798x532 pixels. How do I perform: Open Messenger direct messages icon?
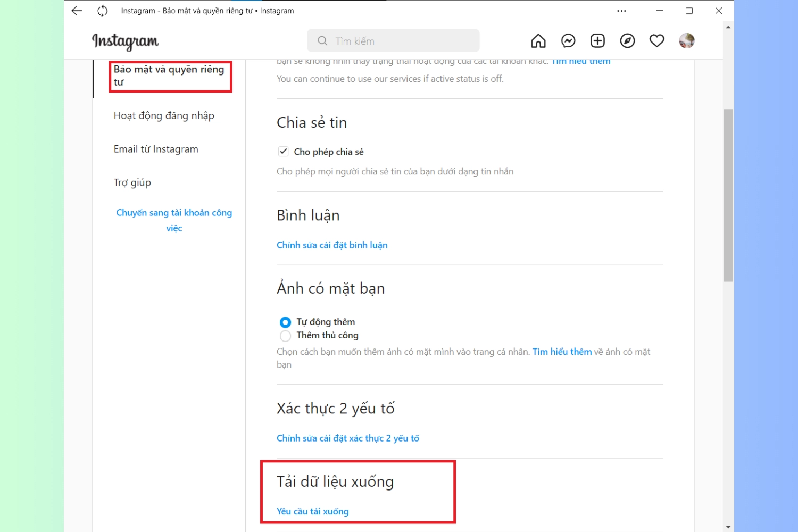pos(568,41)
